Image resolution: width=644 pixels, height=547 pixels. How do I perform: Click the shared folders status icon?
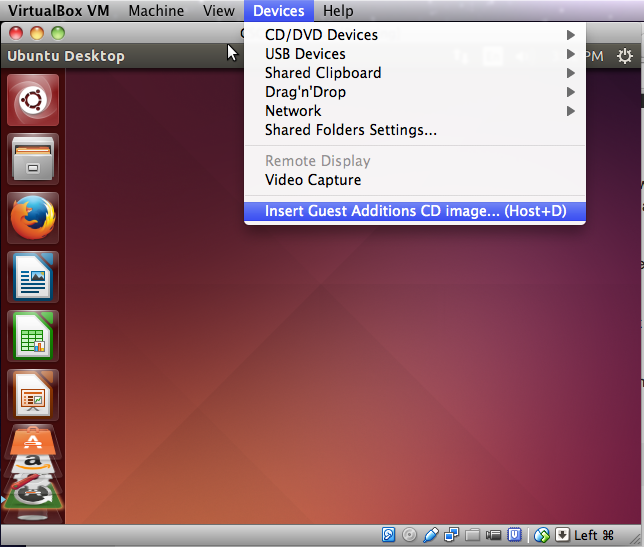point(472,535)
